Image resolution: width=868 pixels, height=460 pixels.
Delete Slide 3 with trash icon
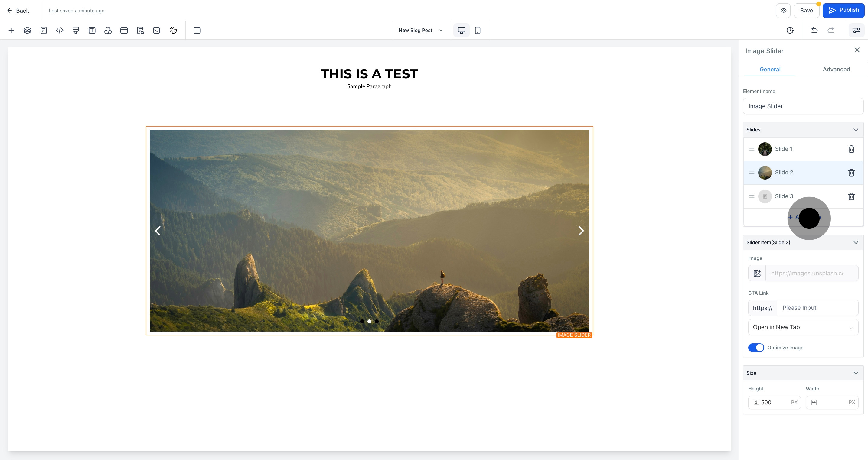[x=851, y=196]
